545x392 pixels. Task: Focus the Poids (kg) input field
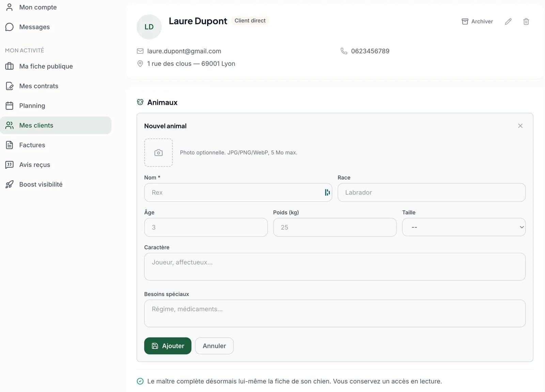point(335,227)
